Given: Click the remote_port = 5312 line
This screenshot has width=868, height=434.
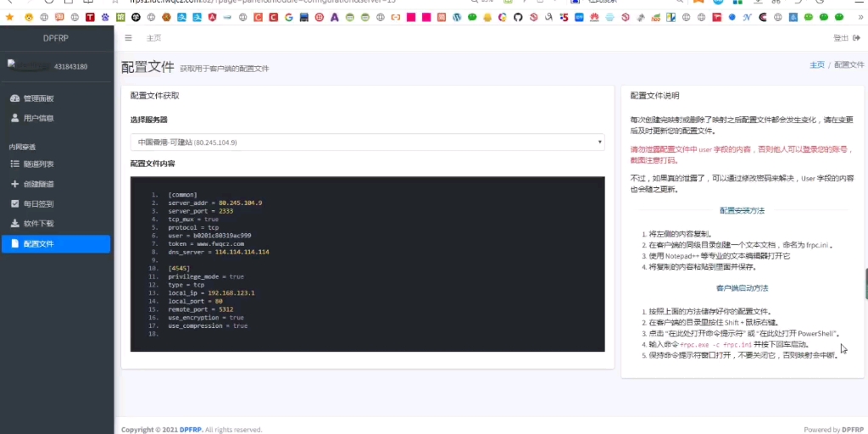Looking at the screenshot, I should [x=200, y=309].
